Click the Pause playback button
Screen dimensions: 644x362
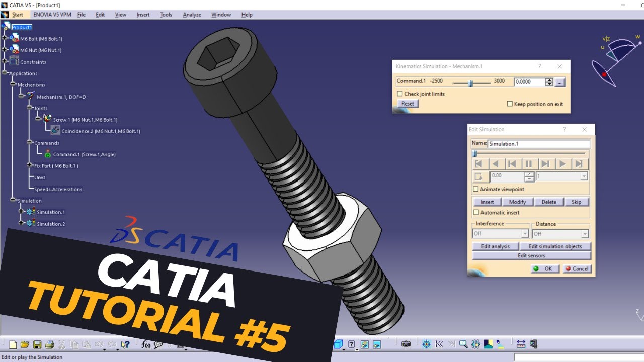pos(529,164)
